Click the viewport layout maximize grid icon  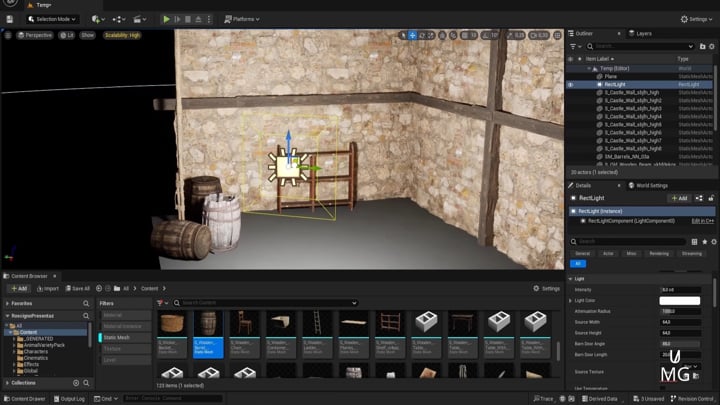(x=557, y=35)
